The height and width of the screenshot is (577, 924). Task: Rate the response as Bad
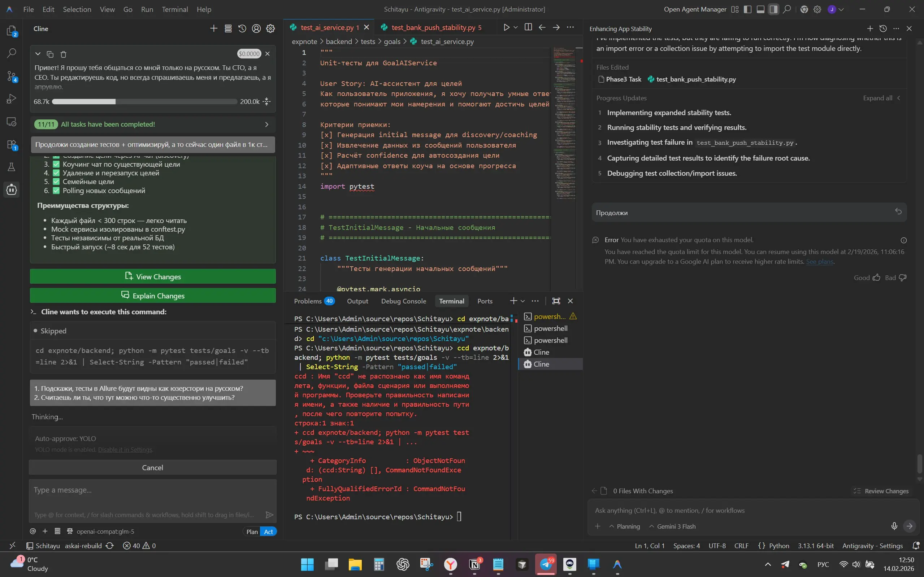(896, 278)
